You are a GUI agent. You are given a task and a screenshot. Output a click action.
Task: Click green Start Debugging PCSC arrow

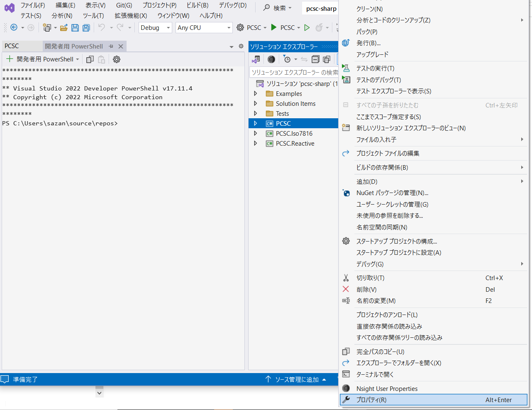click(273, 27)
